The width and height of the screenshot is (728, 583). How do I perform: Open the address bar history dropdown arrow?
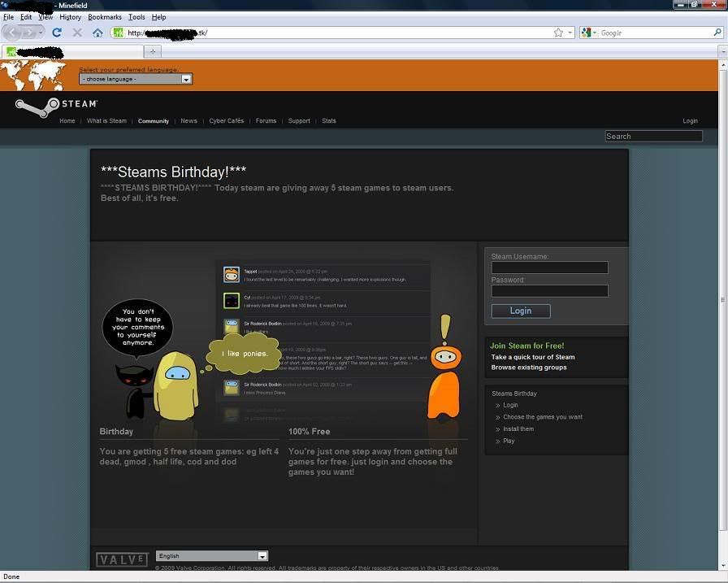click(x=570, y=33)
